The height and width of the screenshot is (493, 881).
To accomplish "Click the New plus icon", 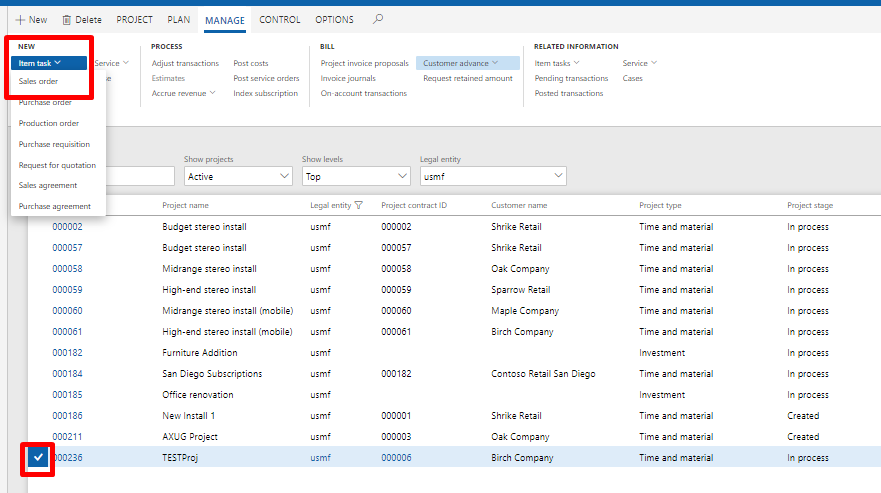I will pyautogui.click(x=20, y=20).
